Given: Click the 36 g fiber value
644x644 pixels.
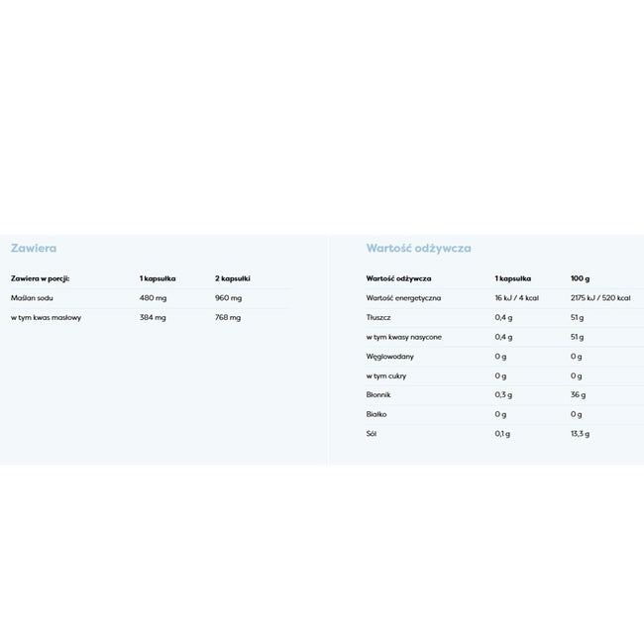Looking at the screenshot, I should (x=578, y=395).
